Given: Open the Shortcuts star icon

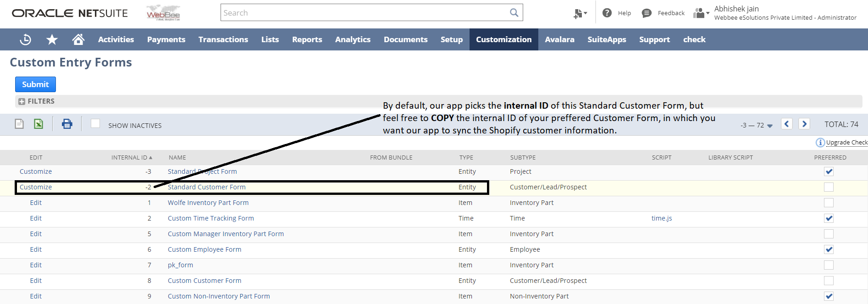Looking at the screenshot, I should [52, 39].
